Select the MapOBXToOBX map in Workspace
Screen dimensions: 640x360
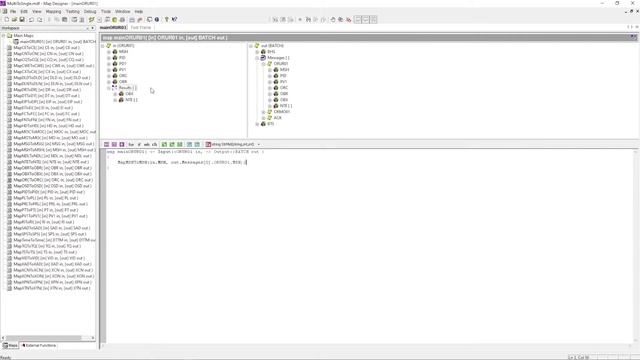click(52, 174)
